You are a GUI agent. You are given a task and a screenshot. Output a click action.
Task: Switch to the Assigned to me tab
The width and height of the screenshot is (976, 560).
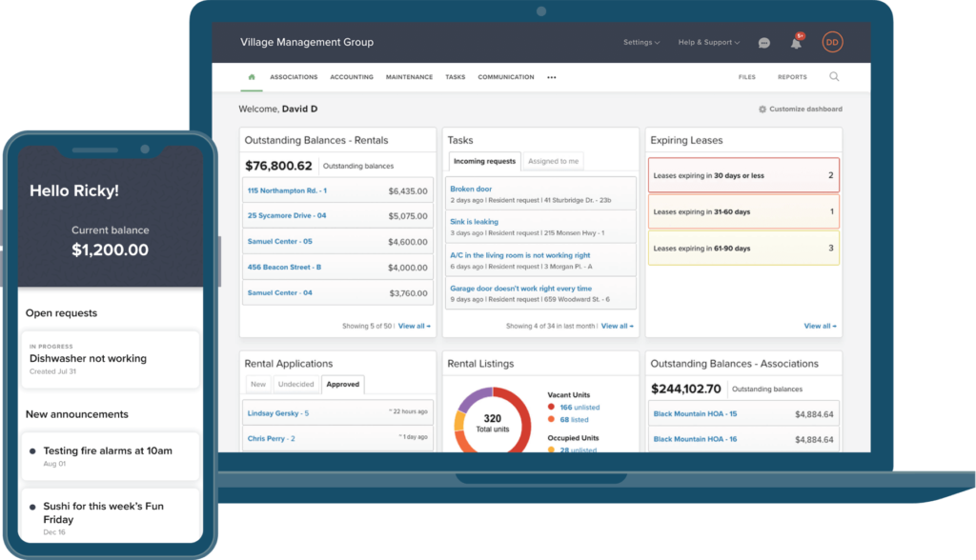coord(554,161)
